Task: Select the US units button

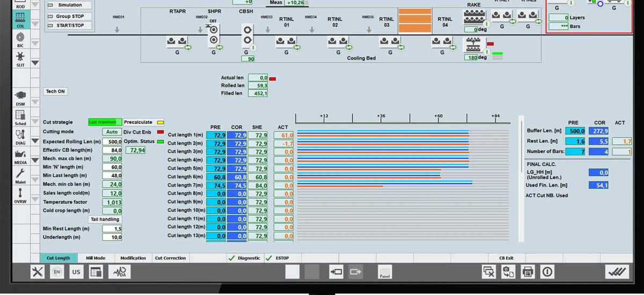Action: 76,272
